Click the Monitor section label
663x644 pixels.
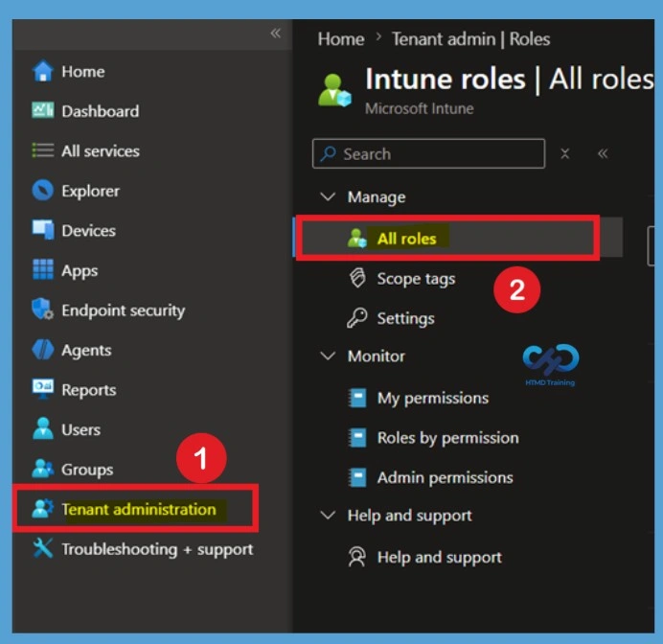[376, 356]
